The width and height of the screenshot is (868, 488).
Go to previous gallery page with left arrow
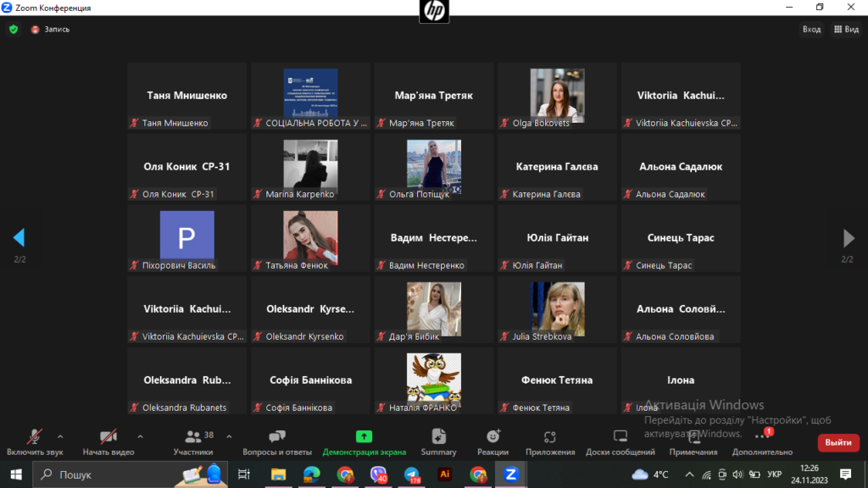click(x=19, y=238)
